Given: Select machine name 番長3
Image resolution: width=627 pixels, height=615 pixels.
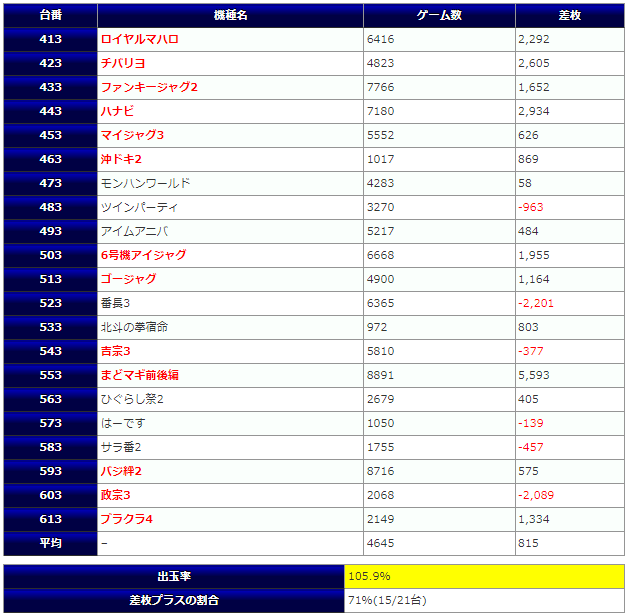Looking at the screenshot, I should [x=115, y=303].
